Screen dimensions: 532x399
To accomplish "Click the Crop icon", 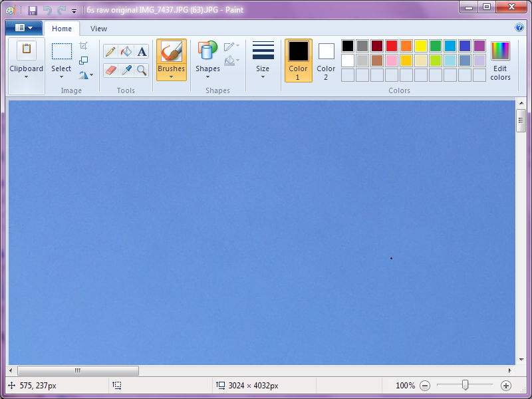I will pos(84,45).
